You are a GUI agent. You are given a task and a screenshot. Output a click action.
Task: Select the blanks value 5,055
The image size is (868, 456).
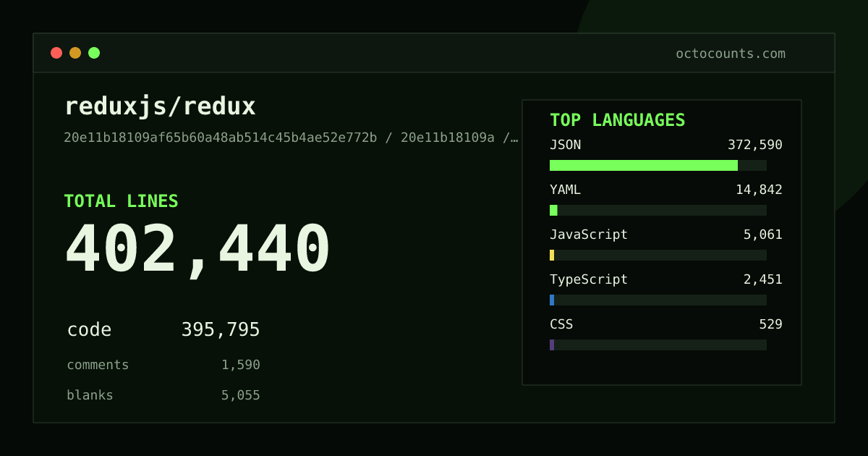click(241, 395)
